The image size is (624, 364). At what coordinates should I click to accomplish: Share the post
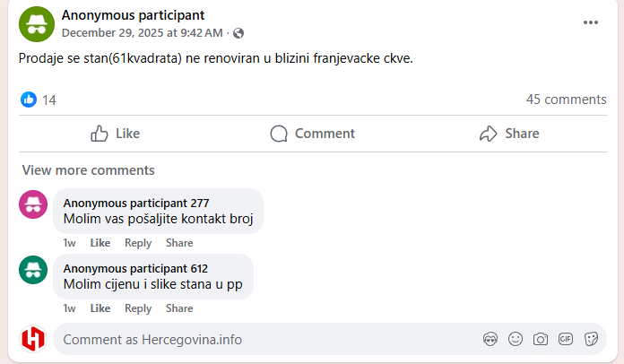point(509,134)
